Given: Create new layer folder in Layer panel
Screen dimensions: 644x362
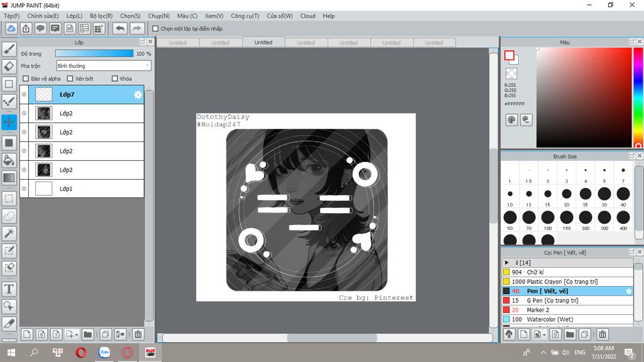Looking at the screenshot, I should coord(87,334).
